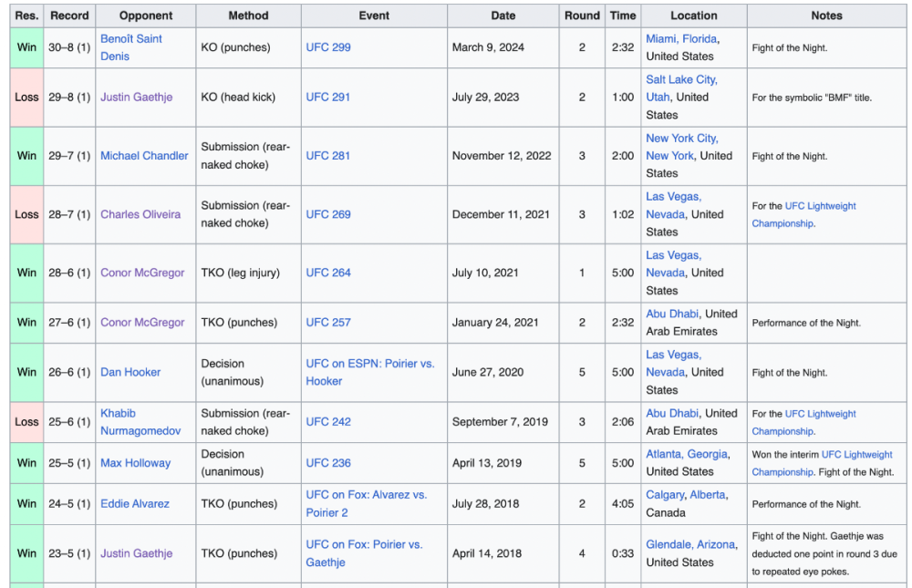Click the "Round" column header

click(582, 15)
